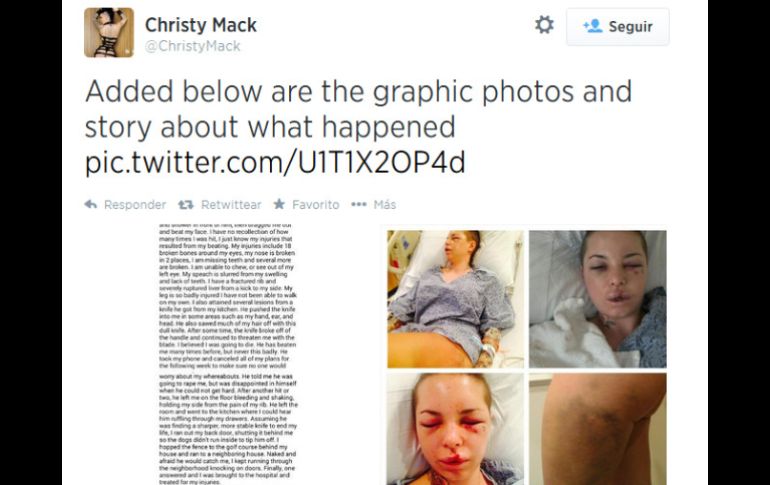Click the retweet arrows icon

186,205
